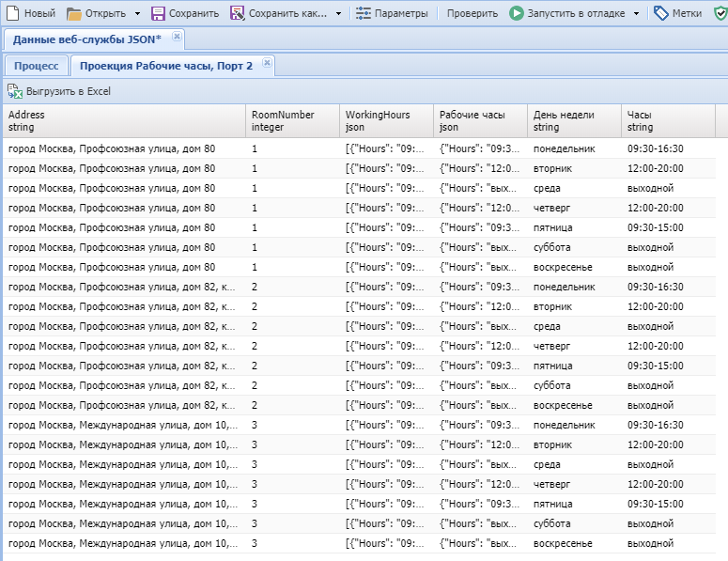
Task: Click the Рабочие часы column header
Action: 481,120
